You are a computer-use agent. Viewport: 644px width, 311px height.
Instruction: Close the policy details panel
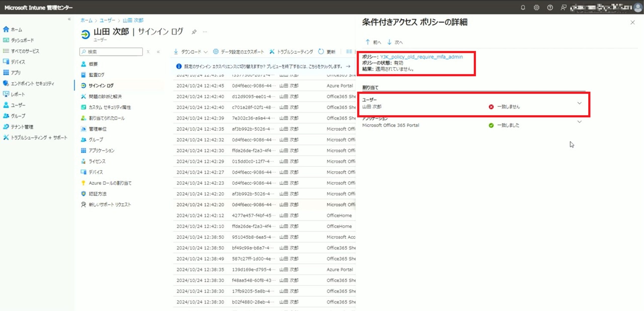[632, 23]
